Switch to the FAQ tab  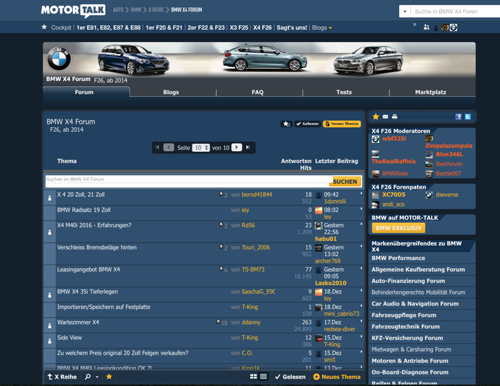pos(257,92)
